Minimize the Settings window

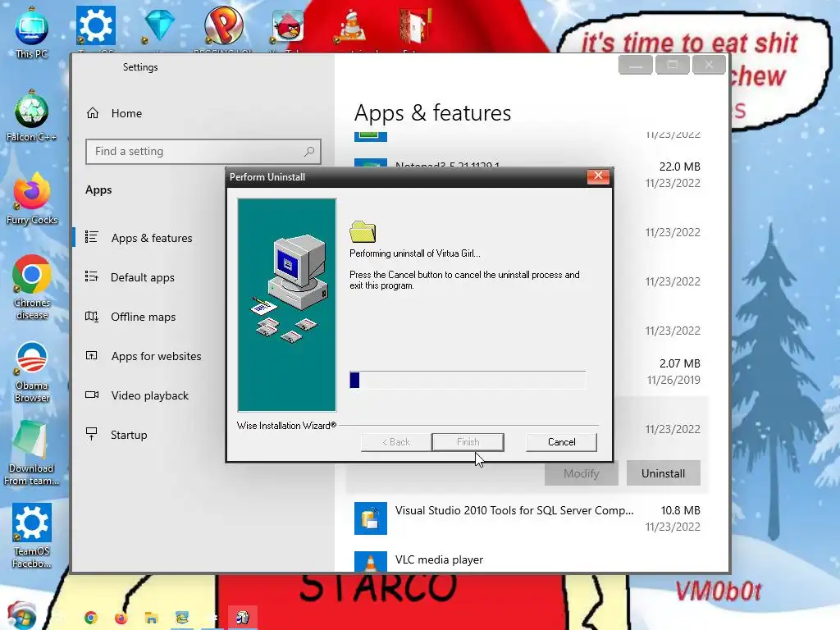point(636,65)
